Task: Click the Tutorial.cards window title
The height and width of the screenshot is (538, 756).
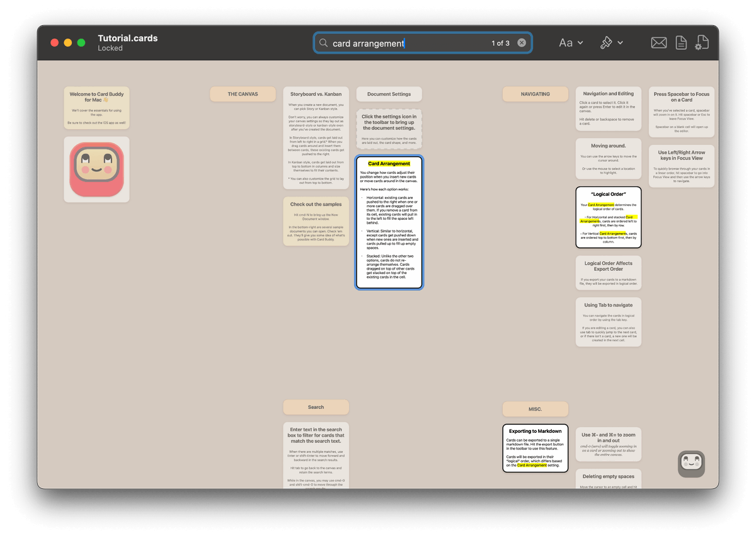Action: [x=128, y=38]
